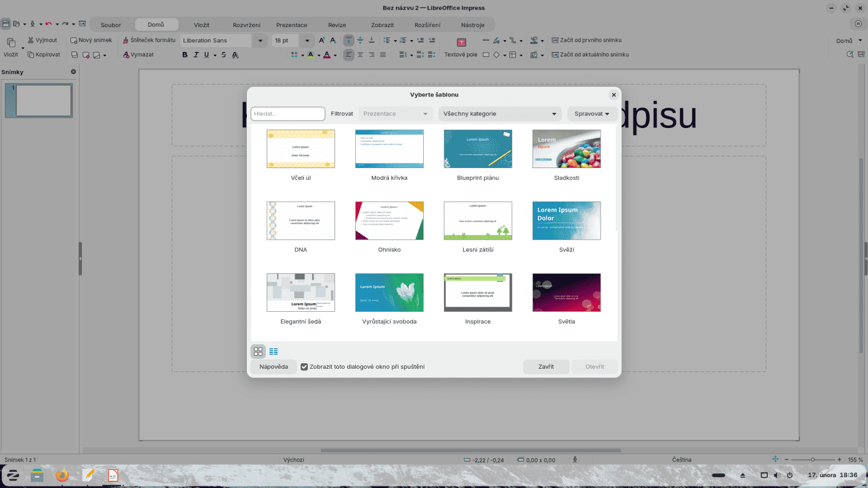The width and height of the screenshot is (868, 488).
Task: Click the diamond basic shapes icon
Action: [x=496, y=55]
